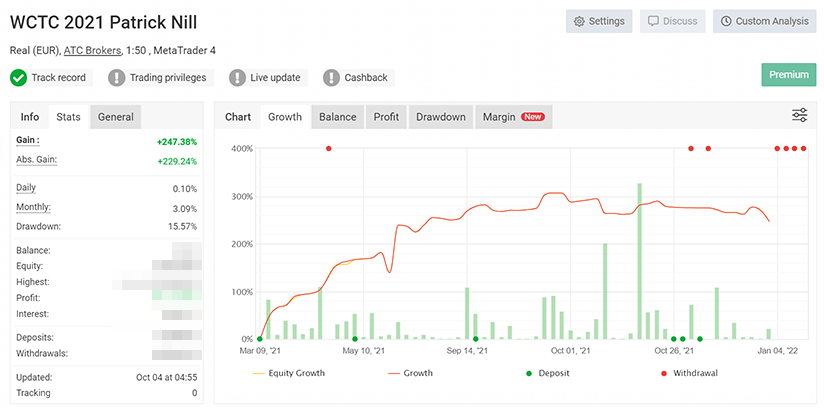Image resolution: width=824 pixels, height=408 pixels.
Task: Switch to the Stats tab
Action: (x=68, y=117)
